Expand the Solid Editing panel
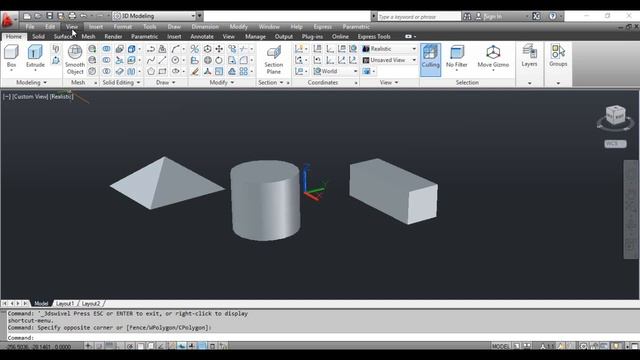640x360 pixels. (x=121, y=82)
